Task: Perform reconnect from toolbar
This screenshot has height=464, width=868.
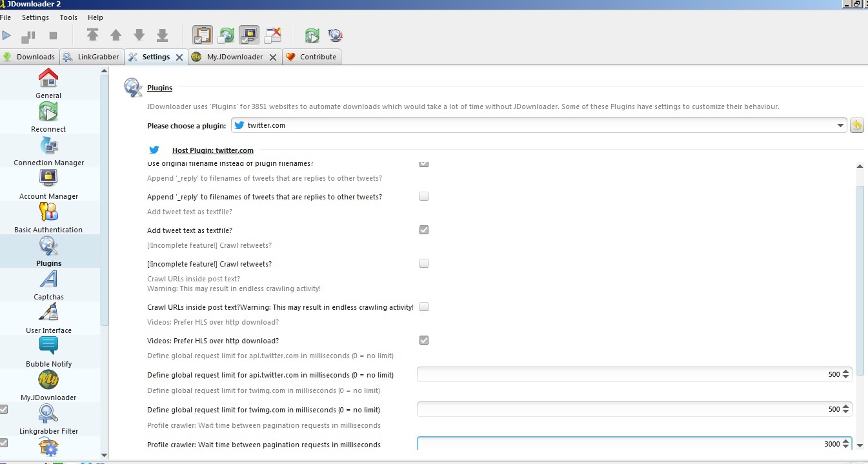Action: pyautogui.click(x=312, y=35)
